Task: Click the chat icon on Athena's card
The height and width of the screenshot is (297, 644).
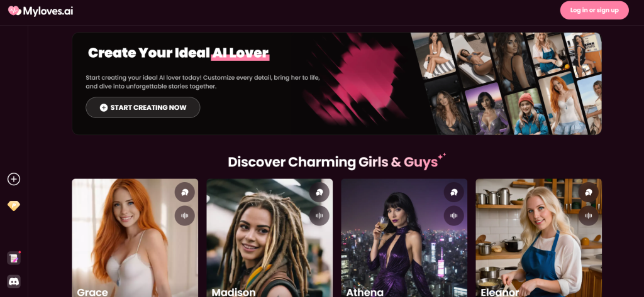Action: coord(454,192)
